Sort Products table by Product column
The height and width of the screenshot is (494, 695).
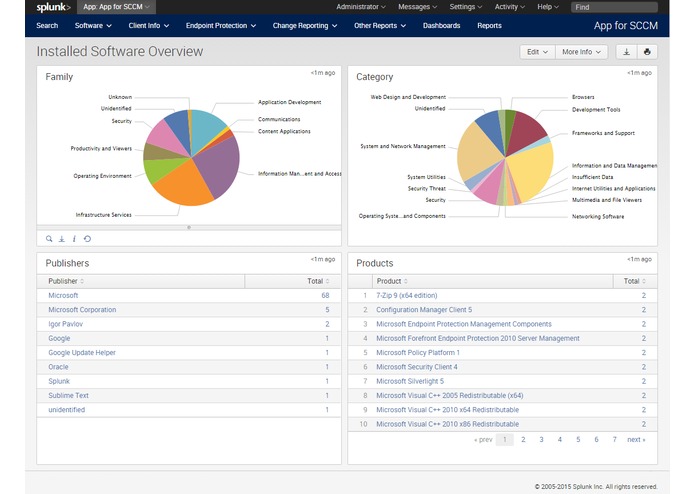[x=392, y=281]
